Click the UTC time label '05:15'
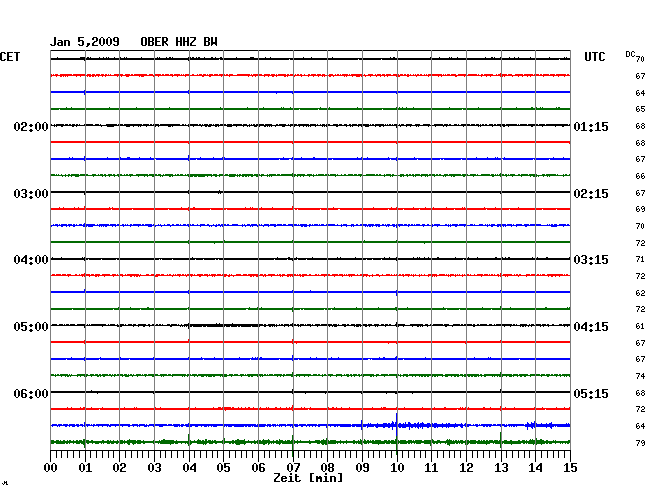 click(591, 393)
